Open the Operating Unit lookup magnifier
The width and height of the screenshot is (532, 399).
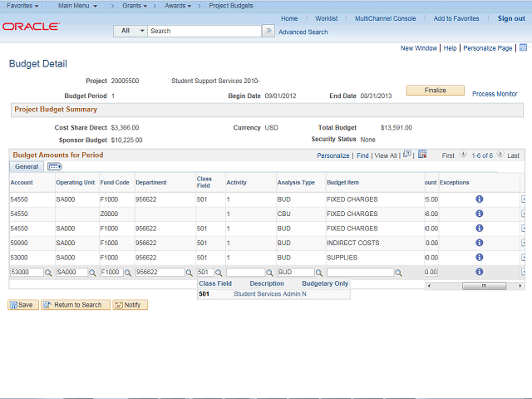(92, 273)
